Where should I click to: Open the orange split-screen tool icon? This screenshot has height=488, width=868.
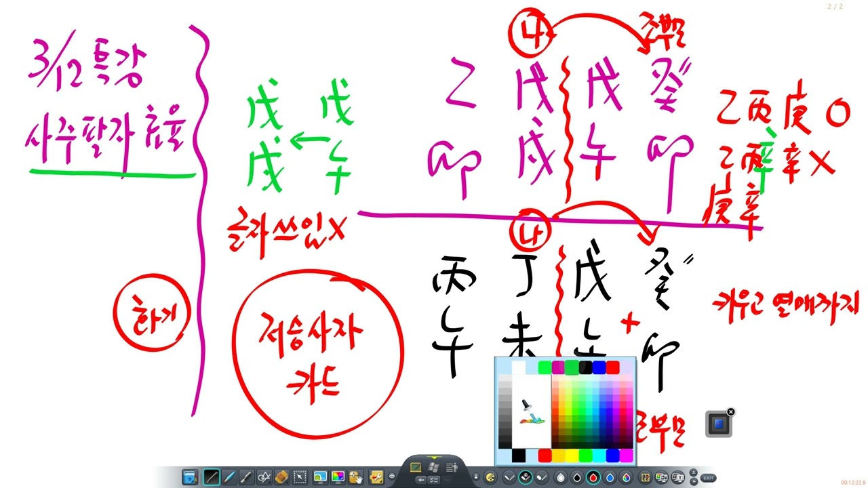click(x=646, y=477)
